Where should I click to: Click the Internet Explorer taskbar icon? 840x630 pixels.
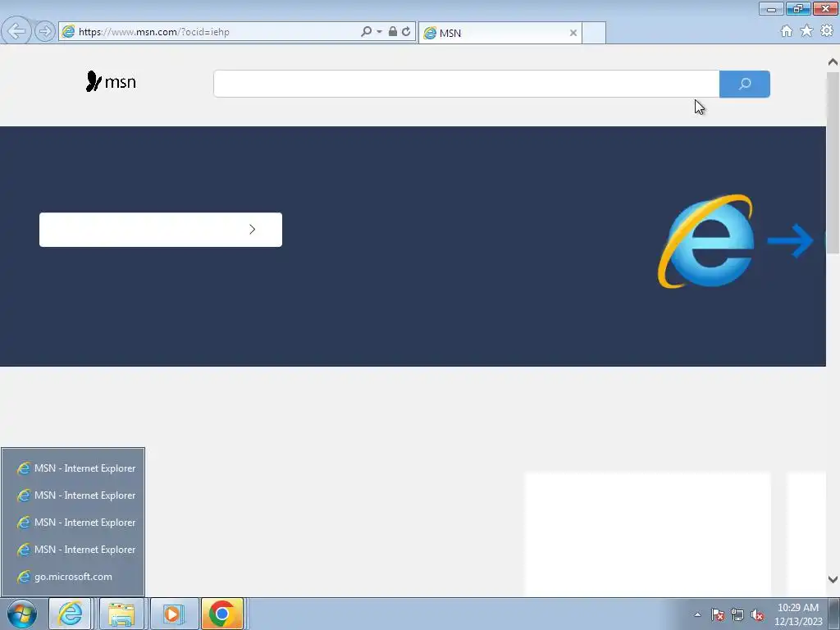click(71, 614)
